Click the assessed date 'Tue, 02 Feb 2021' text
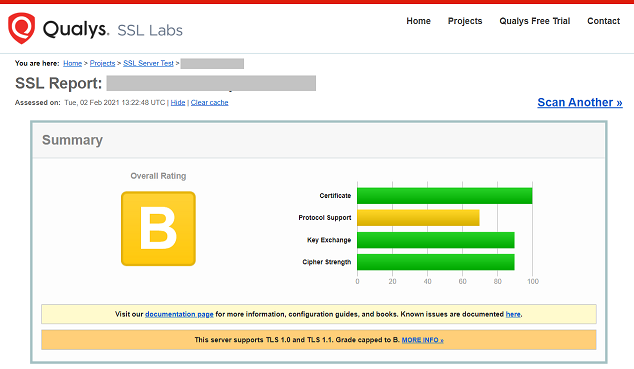 (91, 103)
